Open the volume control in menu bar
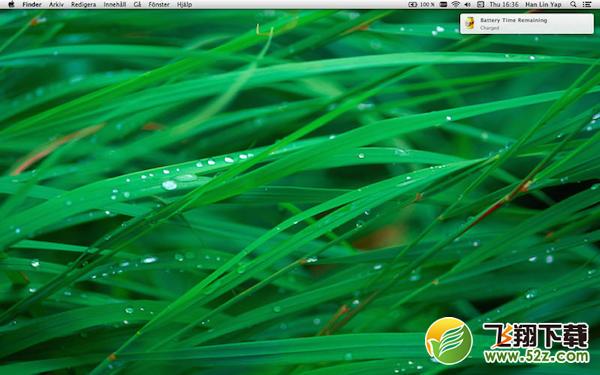The height and width of the screenshot is (375, 600). (x=468, y=5)
